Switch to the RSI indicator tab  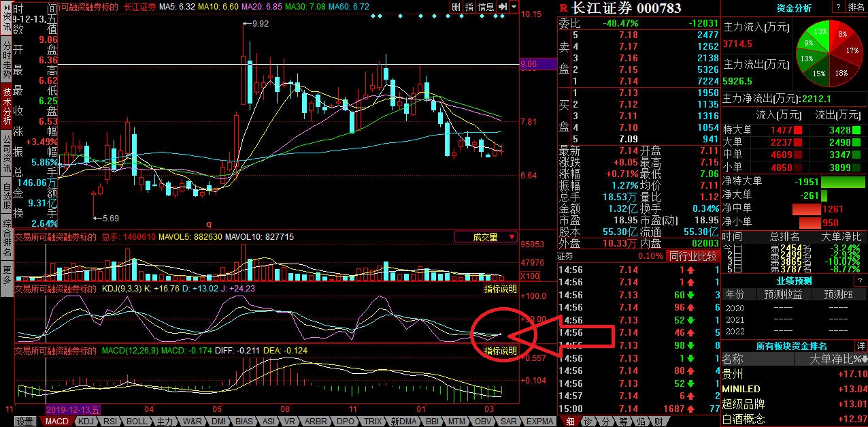point(110,422)
